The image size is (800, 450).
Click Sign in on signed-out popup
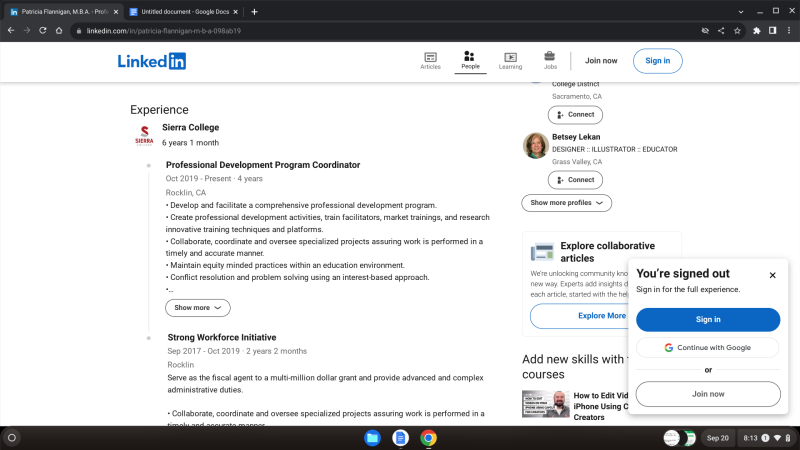point(708,319)
